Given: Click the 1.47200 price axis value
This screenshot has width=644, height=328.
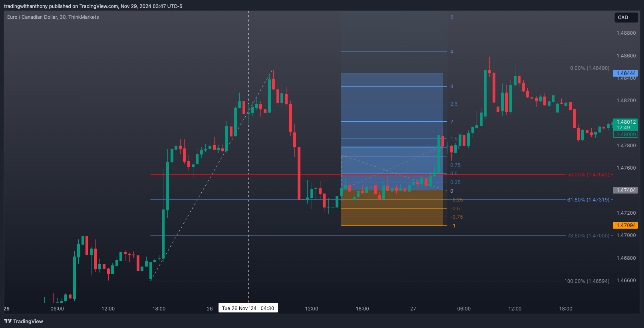Looking at the screenshot, I should pos(626,213).
